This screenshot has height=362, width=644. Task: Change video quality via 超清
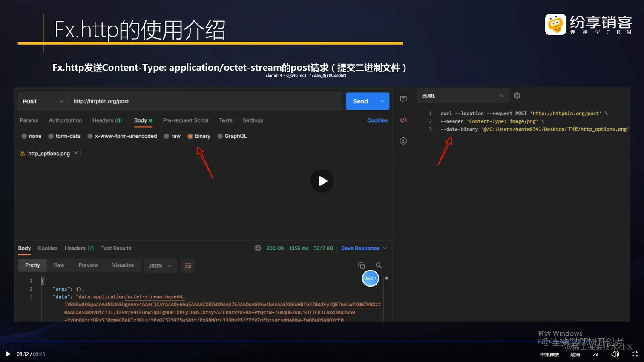pyautogui.click(x=575, y=354)
